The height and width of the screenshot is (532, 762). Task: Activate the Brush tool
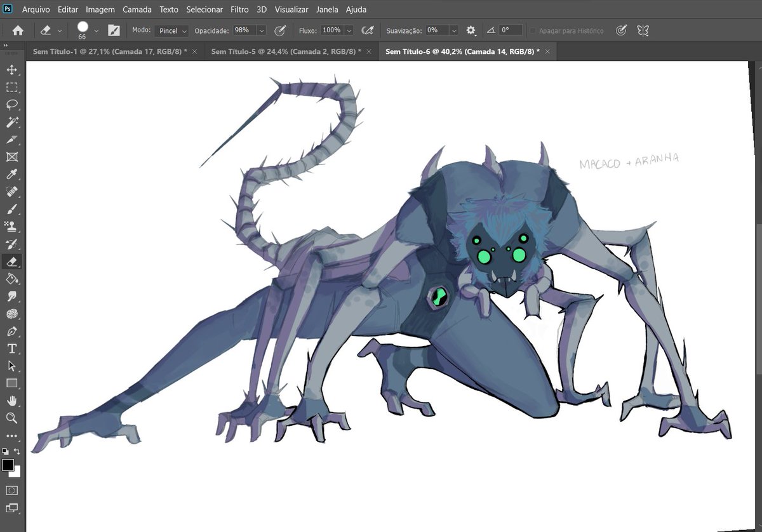11,209
